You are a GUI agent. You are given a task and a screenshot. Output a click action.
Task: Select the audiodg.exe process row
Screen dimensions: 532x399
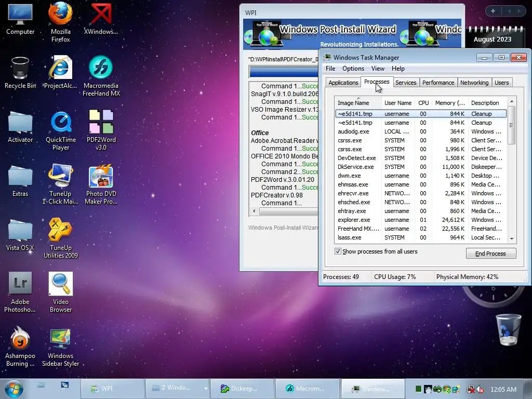coord(421,131)
